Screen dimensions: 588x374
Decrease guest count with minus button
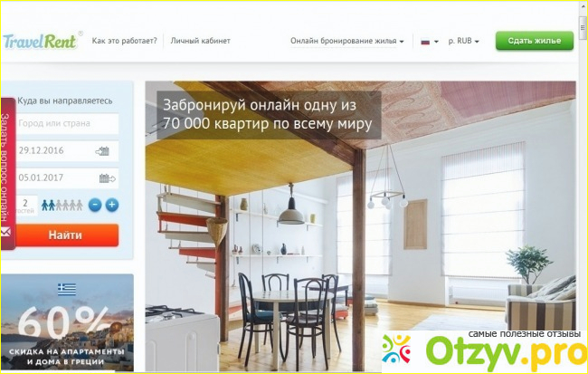tap(95, 205)
